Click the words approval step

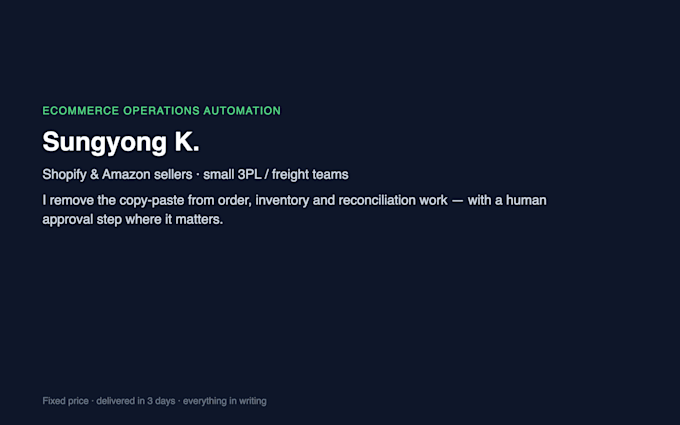point(82,219)
